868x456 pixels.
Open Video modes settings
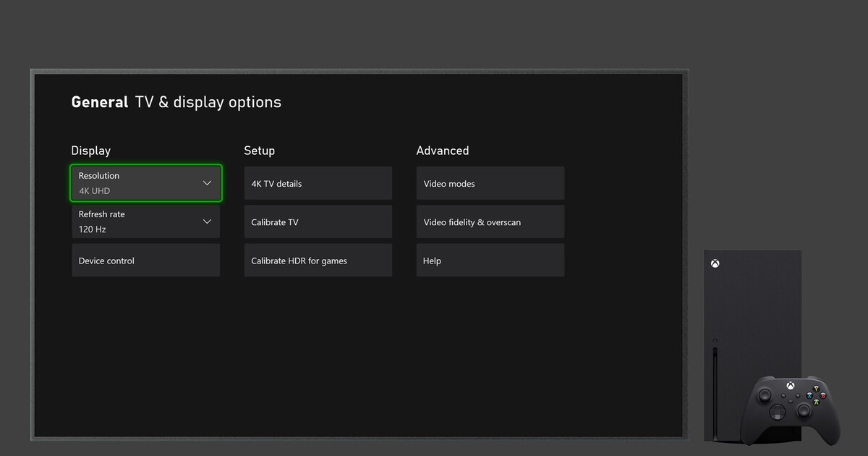click(490, 183)
